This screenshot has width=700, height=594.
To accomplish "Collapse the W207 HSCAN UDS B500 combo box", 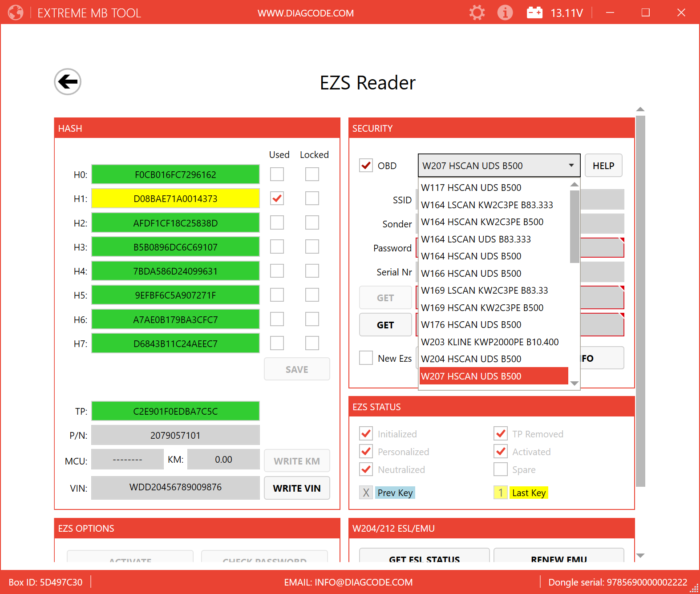I will [x=571, y=166].
